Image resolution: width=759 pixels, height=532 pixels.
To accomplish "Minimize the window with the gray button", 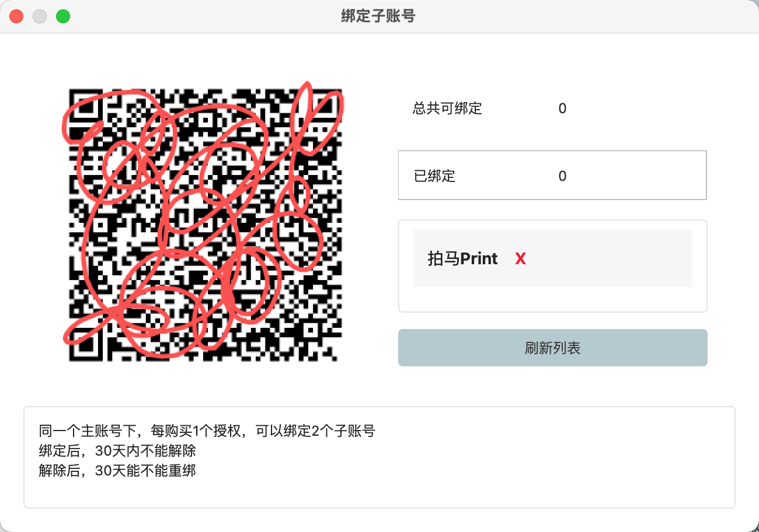I will 40,16.
